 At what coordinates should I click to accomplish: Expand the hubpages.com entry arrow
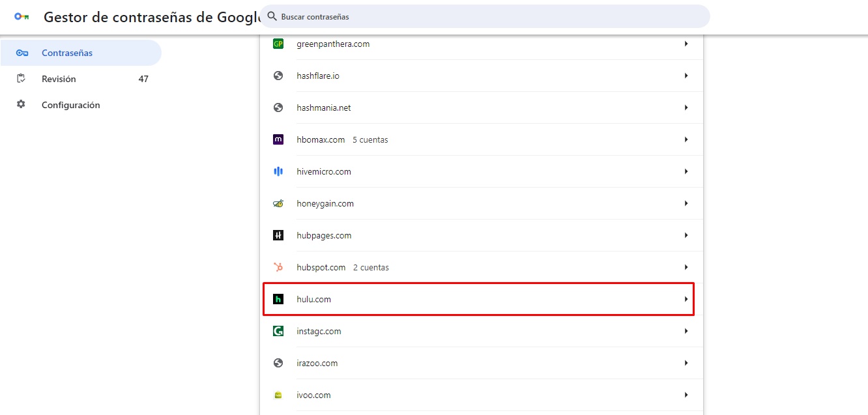pos(686,235)
